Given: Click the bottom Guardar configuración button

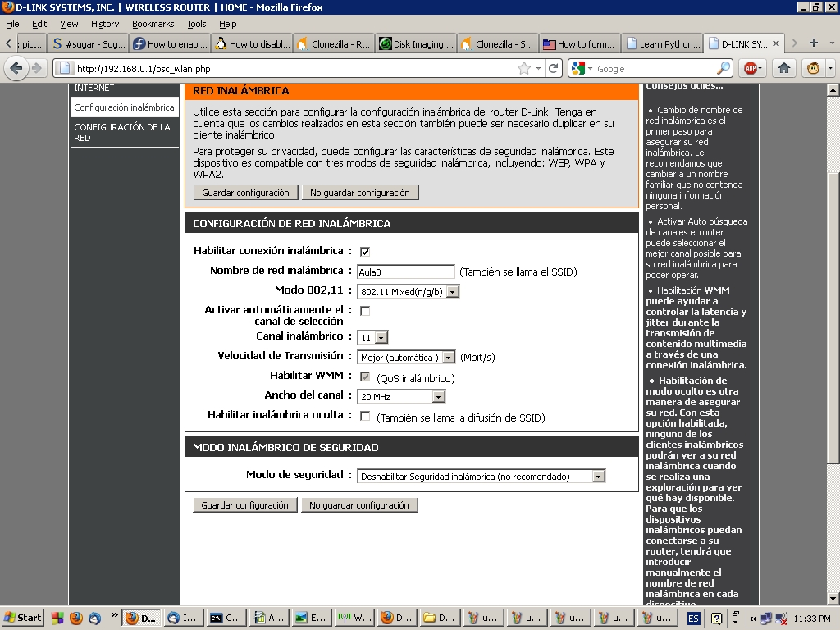Looking at the screenshot, I should [x=244, y=505].
